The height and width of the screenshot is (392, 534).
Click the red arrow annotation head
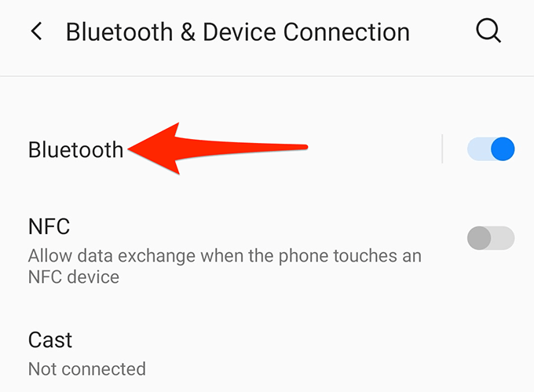(155, 148)
